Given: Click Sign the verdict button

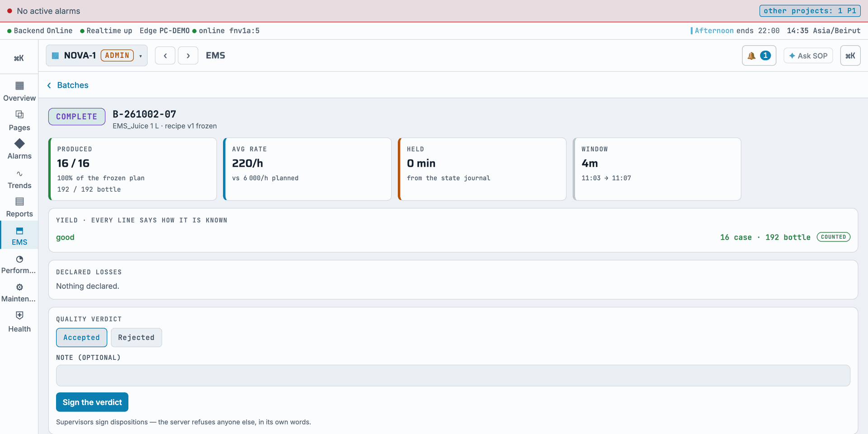Looking at the screenshot, I should click(92, 402).
